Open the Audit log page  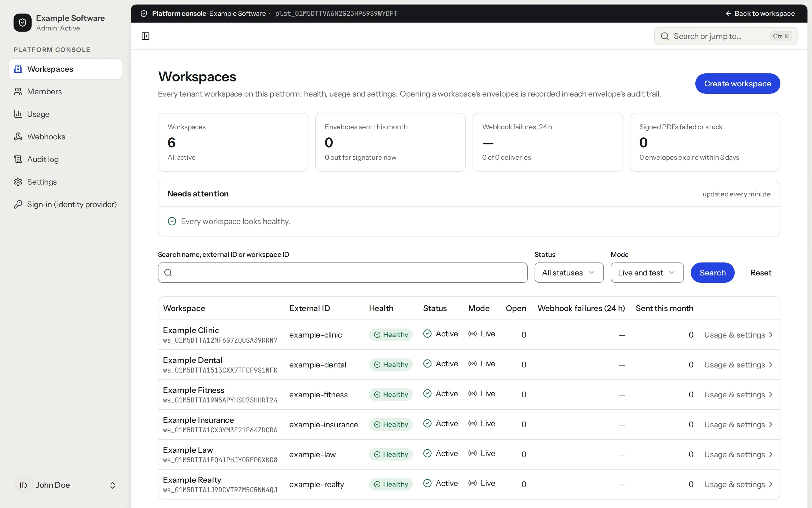coord(65,159)
